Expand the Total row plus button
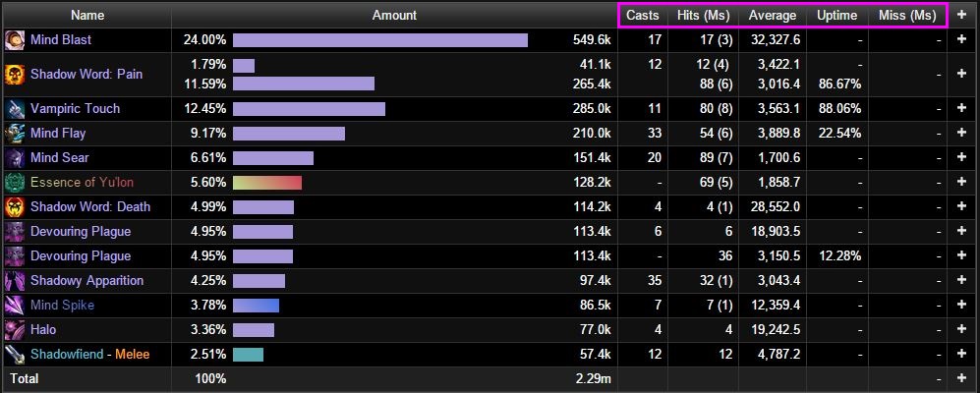Screen dimensions: 980x393 pyautogui.click(x=962, y=378)
